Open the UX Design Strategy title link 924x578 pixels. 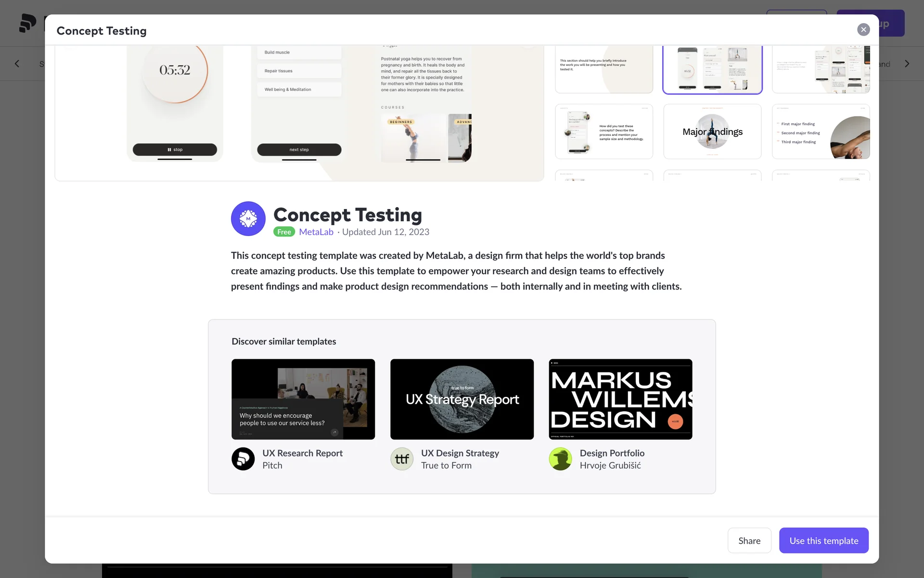[x=460, y=453]
